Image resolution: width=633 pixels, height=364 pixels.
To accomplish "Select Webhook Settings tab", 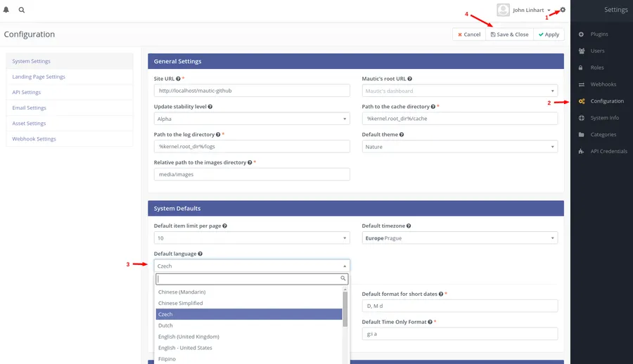I will (70, 139).
